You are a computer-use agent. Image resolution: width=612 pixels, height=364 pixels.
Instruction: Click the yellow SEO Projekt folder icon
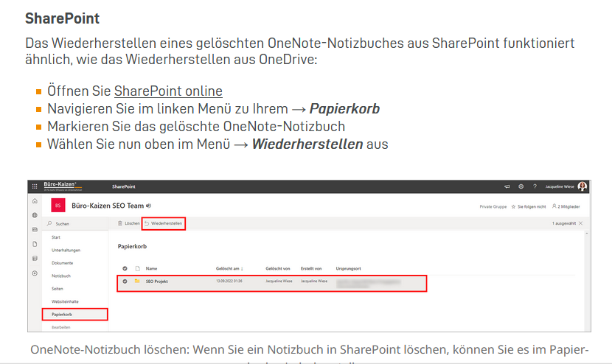137,281
